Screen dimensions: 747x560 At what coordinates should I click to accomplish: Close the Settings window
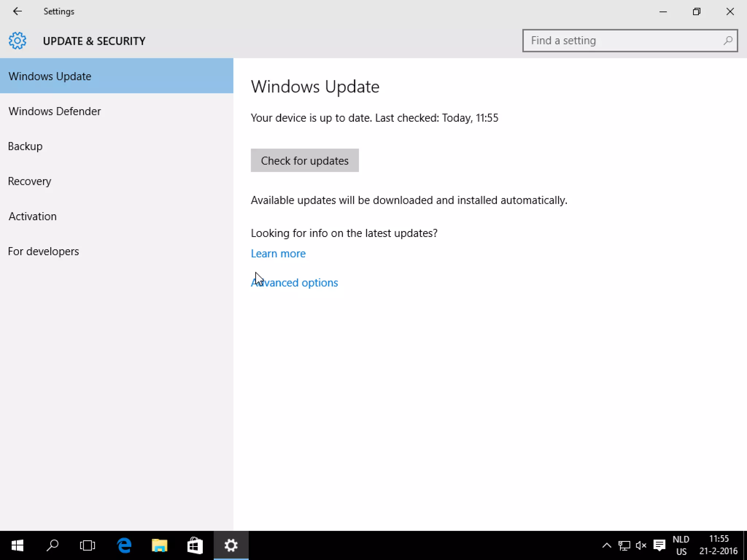pyautogui.click(x=730, y=11)
